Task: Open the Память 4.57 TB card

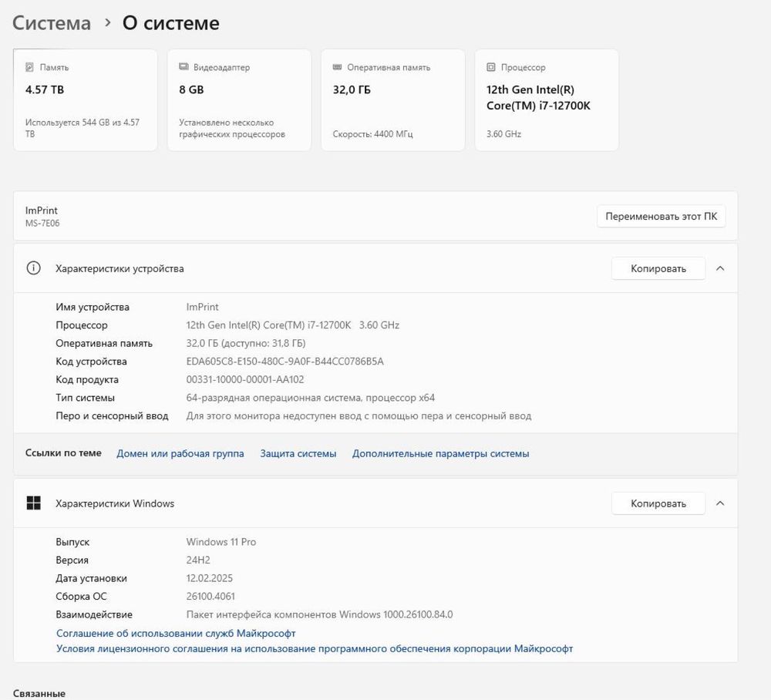Action: (86, 99)
